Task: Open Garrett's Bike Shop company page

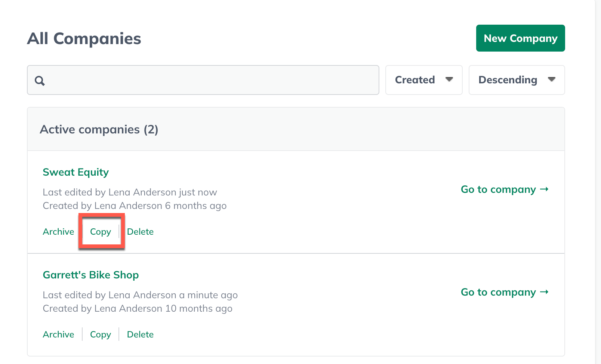Action: 91,275
